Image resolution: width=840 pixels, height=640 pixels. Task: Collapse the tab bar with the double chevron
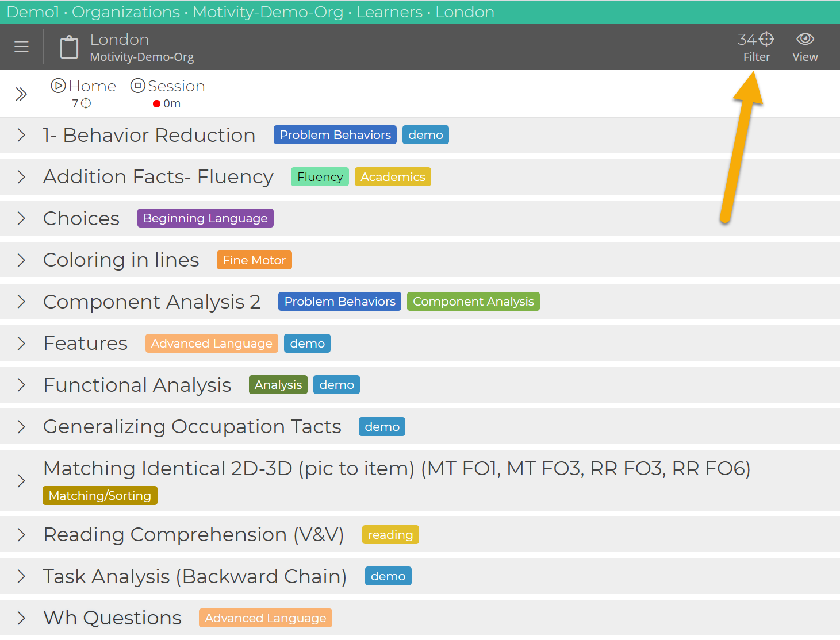coord(21,93)
